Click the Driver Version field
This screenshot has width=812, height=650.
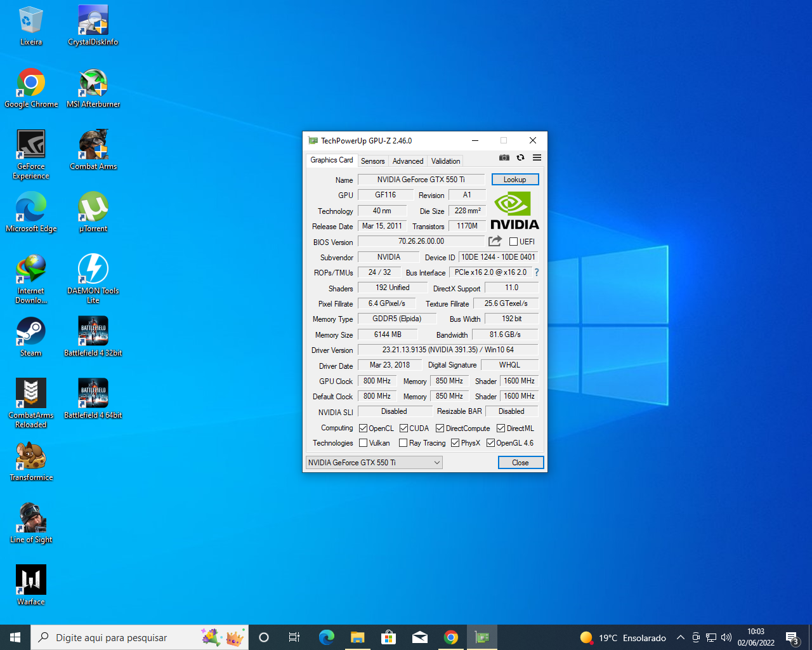448,350
